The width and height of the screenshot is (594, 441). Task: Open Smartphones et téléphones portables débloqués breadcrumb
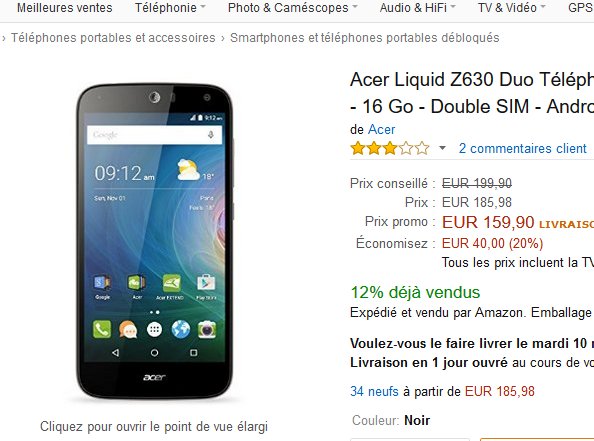[x=364, y=38]
